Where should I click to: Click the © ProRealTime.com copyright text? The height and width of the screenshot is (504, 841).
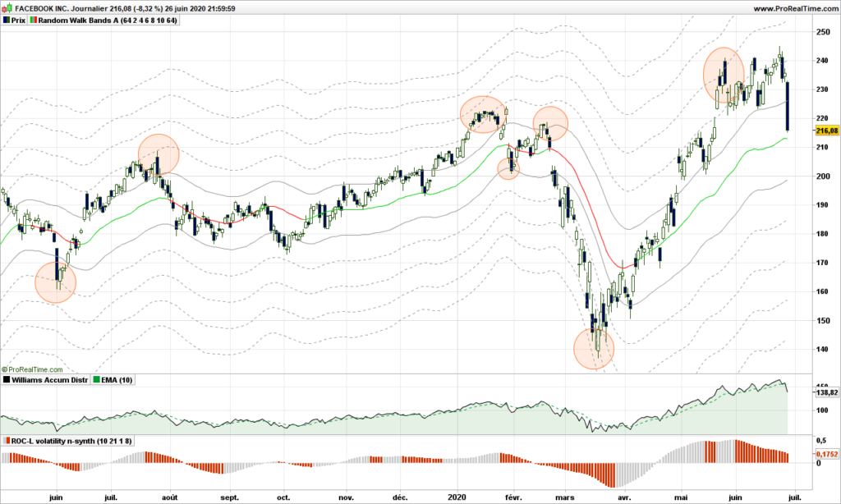click(x=32, y=369)
